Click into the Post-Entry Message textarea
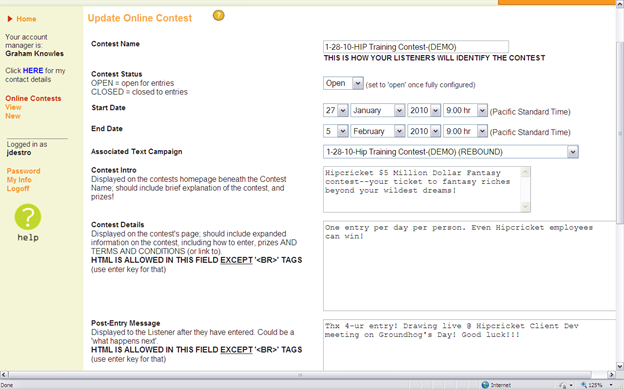Image resolution: width=624 pixels, height=390 pixels. [470, 345]
